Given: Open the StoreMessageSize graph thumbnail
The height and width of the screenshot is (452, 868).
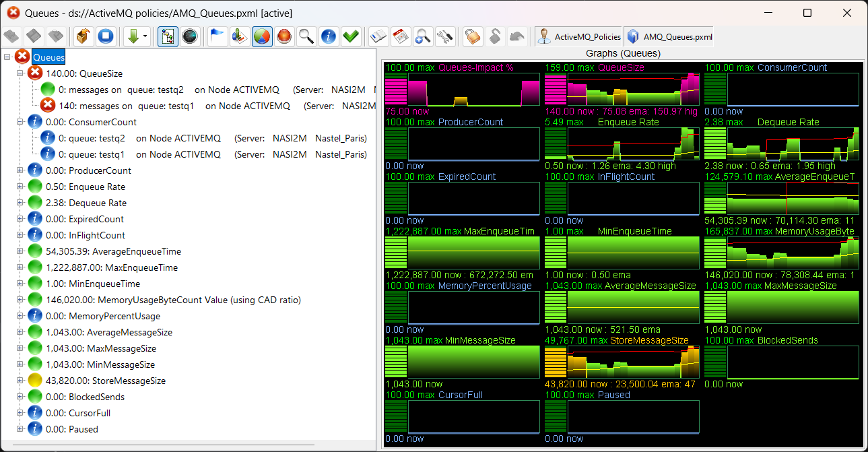Looking at the screenshot, I should click(x=622, y=362).
